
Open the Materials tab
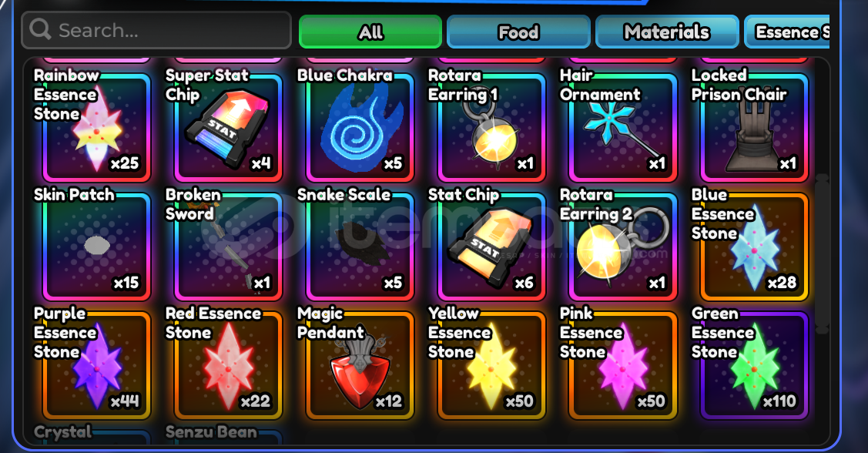pyautogui.click(x=667, y=32)
